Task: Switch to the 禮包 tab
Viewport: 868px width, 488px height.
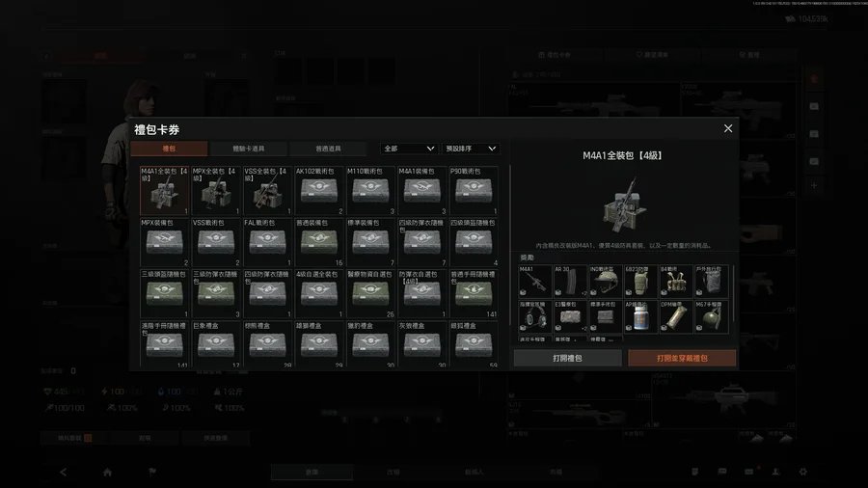Action: (x=170, y=149)
